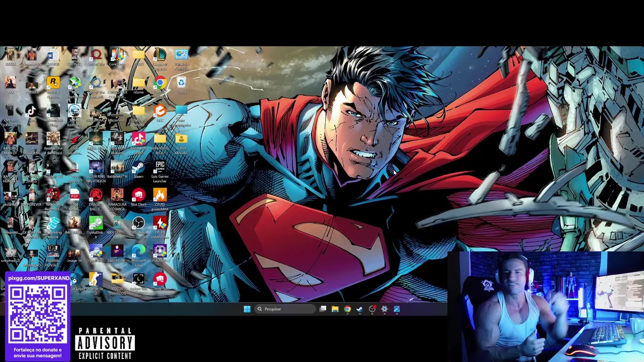Screen dimensions: 644x362
Task: Open File Explorer from the taskbar
Action: coord(335,309)
